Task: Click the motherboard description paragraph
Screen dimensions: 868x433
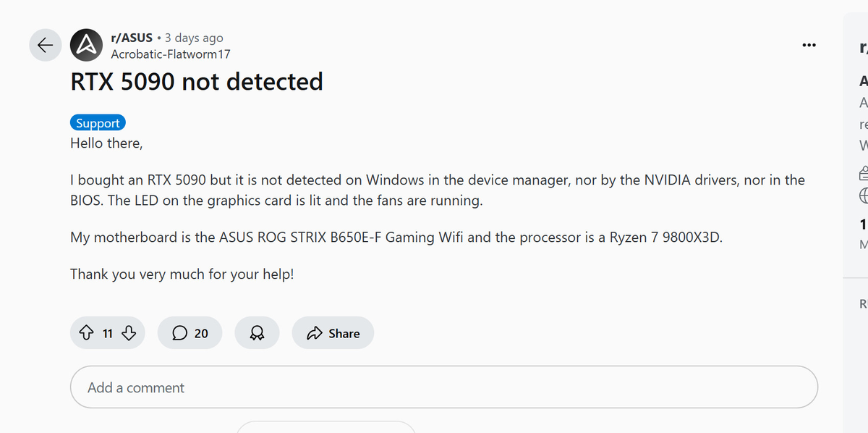Action: (396, 237)
